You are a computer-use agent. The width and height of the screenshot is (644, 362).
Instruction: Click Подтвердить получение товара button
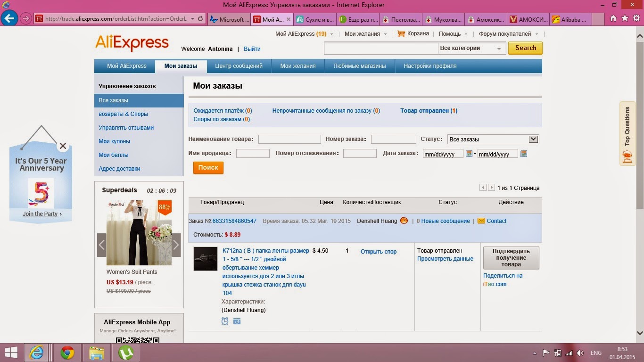tap(511, 258)
